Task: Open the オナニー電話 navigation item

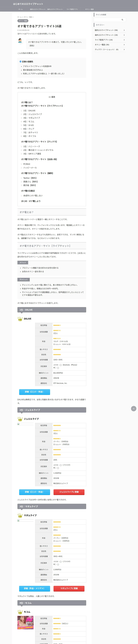Action: click(89, 9)
